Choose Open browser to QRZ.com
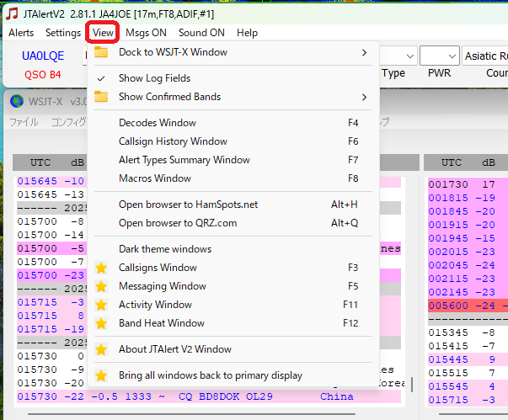508x420 pixels. [233, 223]
